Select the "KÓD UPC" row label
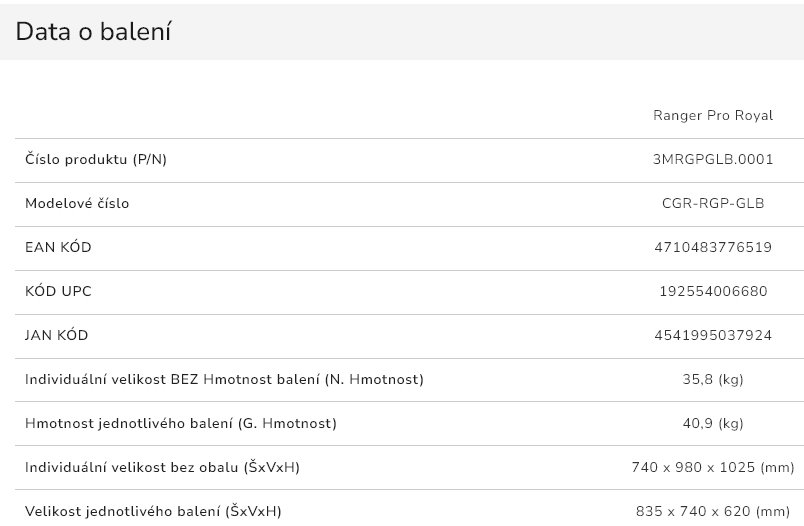 [58, 291]
